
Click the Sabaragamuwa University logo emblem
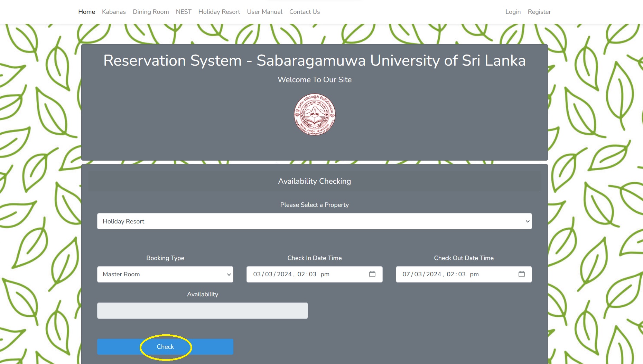pos(314,115)
